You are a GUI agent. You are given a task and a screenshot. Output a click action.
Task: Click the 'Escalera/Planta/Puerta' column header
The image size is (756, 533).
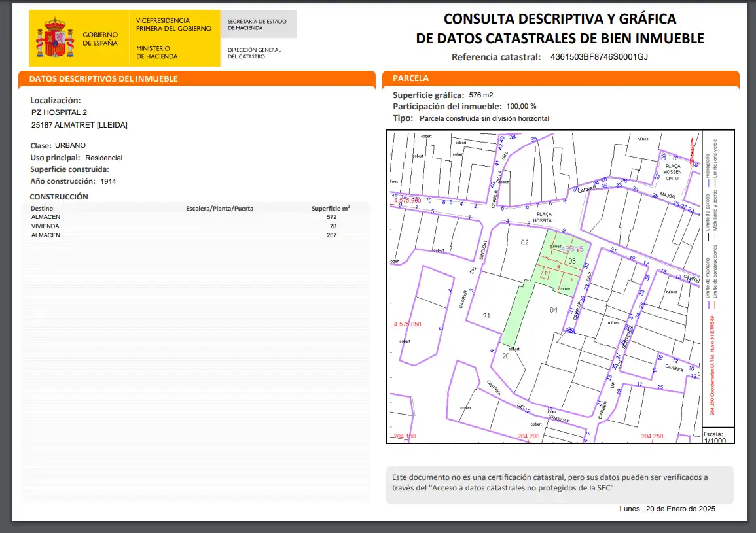(219, 208)
